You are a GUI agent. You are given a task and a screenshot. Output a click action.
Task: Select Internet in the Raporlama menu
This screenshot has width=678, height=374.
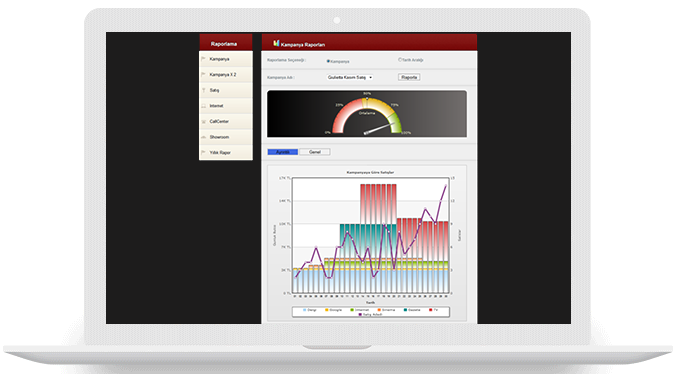(x=226, y=106)
